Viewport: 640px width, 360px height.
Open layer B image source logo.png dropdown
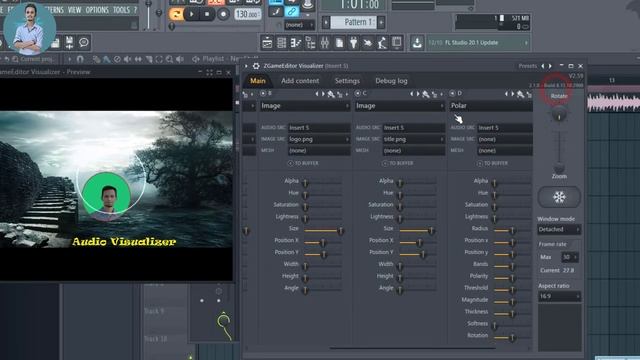pos(319,139)
